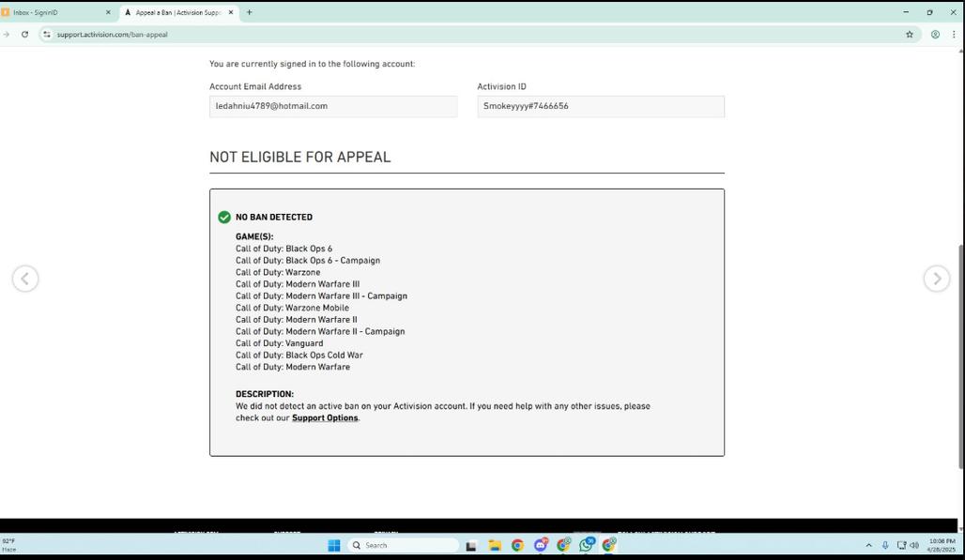Go to the previous image with left arrow
This screenshot has height=560, width=965.
point(25,279)
